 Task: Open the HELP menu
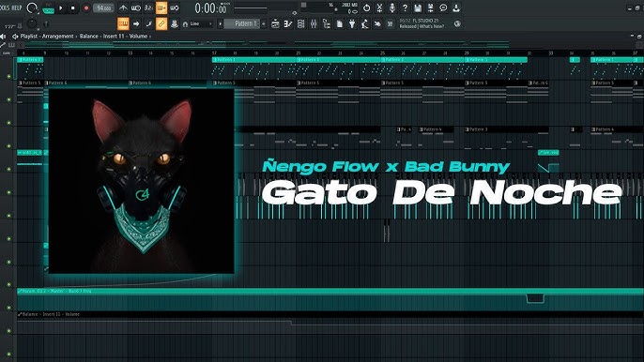pos(17,8)
